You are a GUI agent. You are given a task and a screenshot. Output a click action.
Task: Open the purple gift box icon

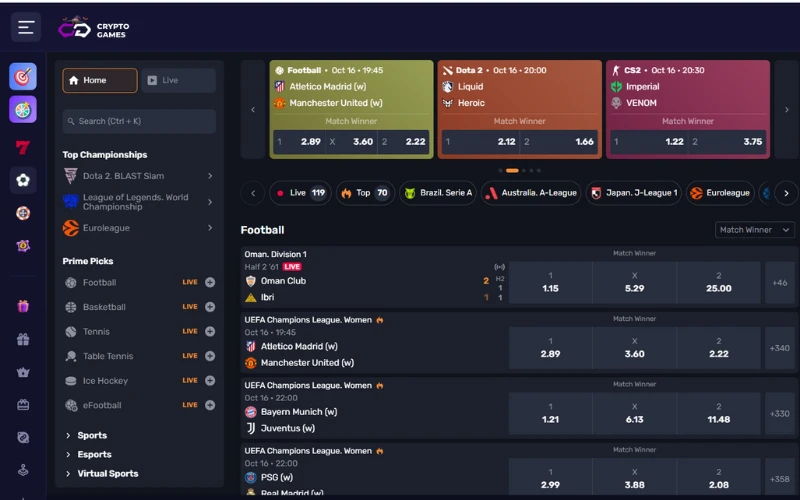click(23, 306)
